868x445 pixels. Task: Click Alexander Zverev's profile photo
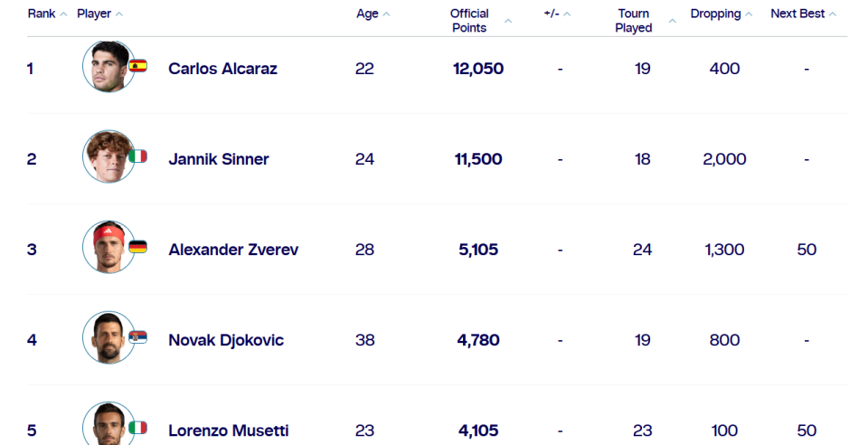pos(108,247)
